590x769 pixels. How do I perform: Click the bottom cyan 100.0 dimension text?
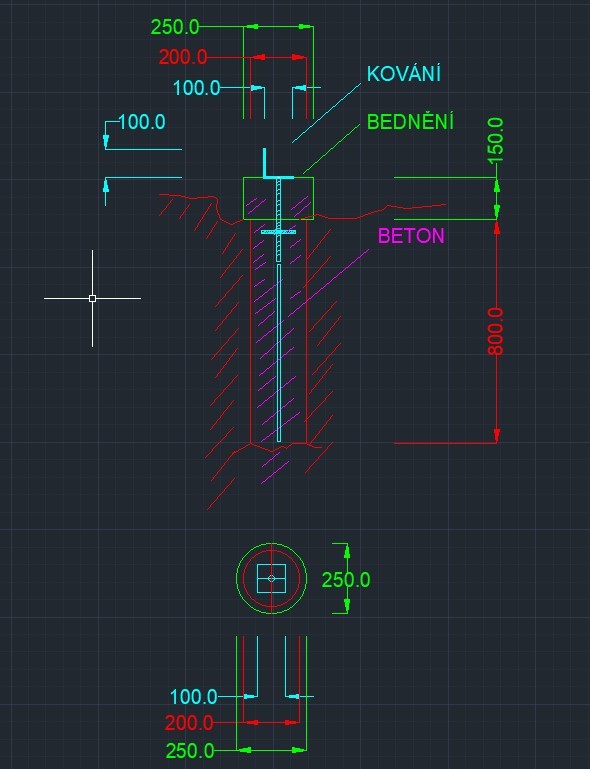193,696
